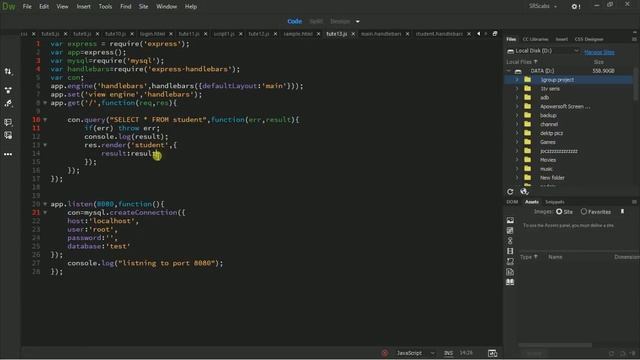Expand the adb folder

point(517,98)
